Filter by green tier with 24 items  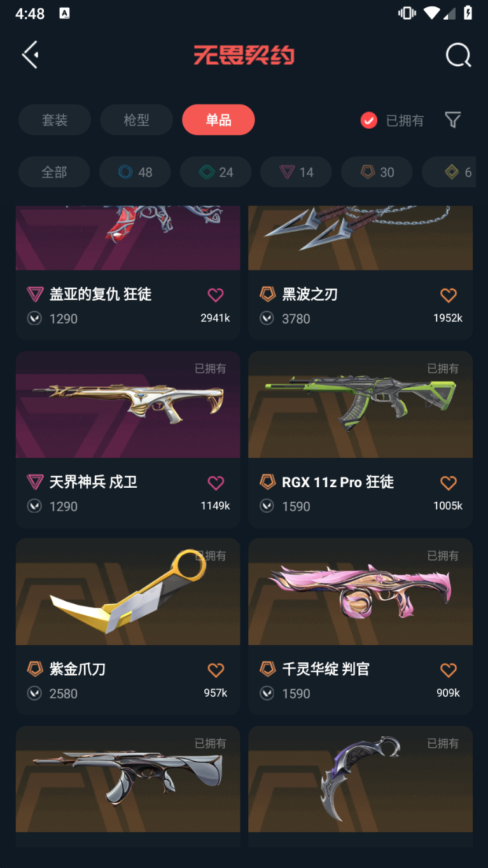216,172
